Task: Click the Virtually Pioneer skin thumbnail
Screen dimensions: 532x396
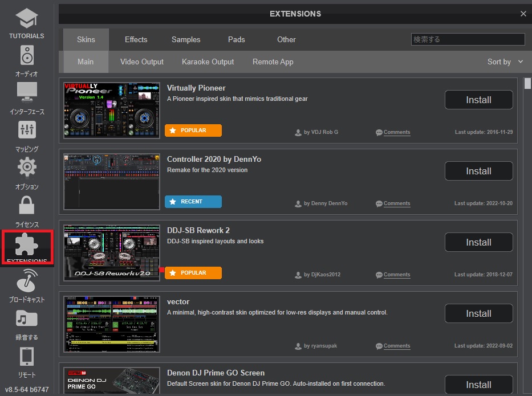Action: click(112, 110)
